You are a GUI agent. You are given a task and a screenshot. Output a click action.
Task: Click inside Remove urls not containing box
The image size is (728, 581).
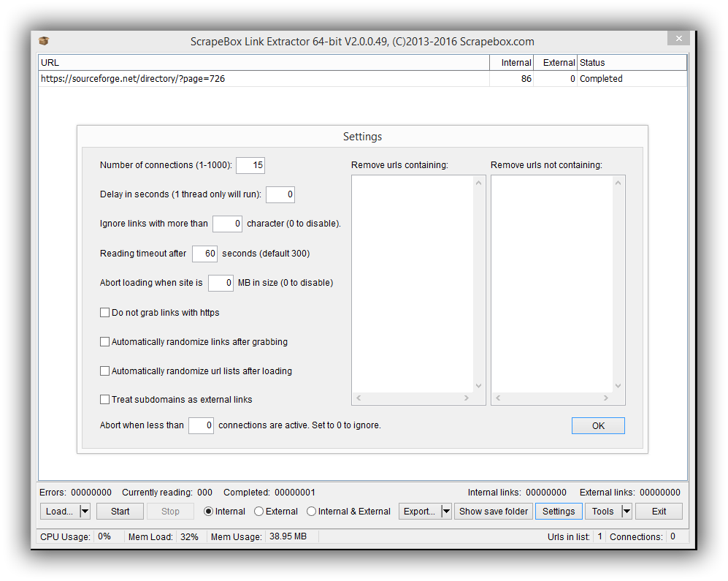tap(552, 284)
